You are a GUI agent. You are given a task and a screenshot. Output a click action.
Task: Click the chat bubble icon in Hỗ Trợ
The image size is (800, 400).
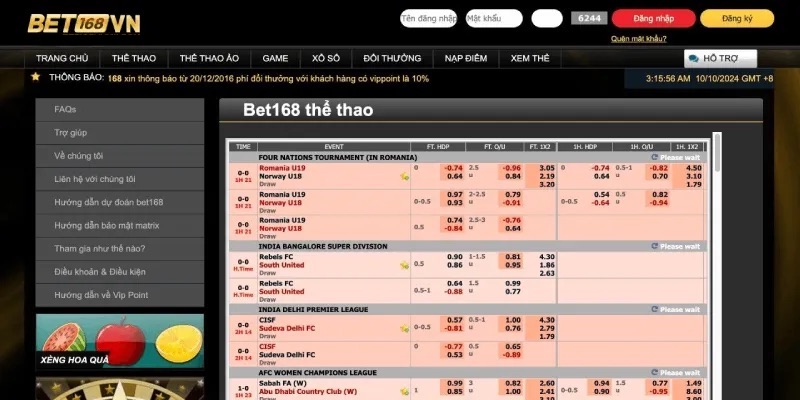click(692, 59)
